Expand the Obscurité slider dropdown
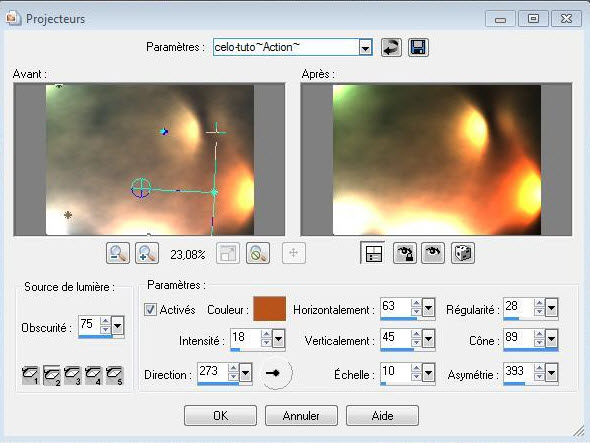This screenshot has height=443, width=590. point(117,325)
